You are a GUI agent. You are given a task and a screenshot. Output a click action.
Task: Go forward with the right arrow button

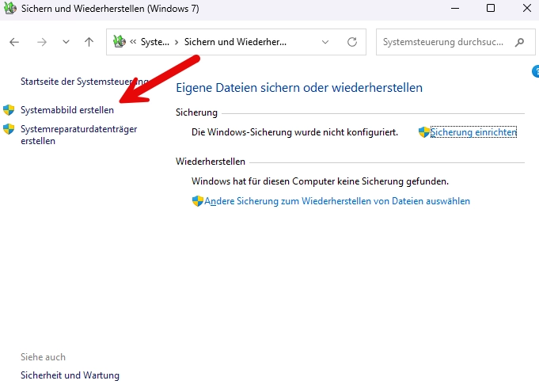pos(42,42)
